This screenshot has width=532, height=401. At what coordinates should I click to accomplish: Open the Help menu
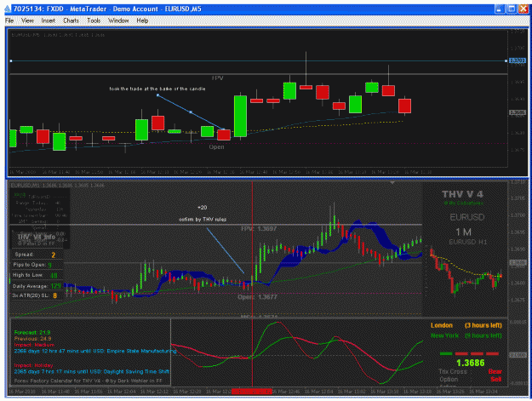tap(142, 20)
